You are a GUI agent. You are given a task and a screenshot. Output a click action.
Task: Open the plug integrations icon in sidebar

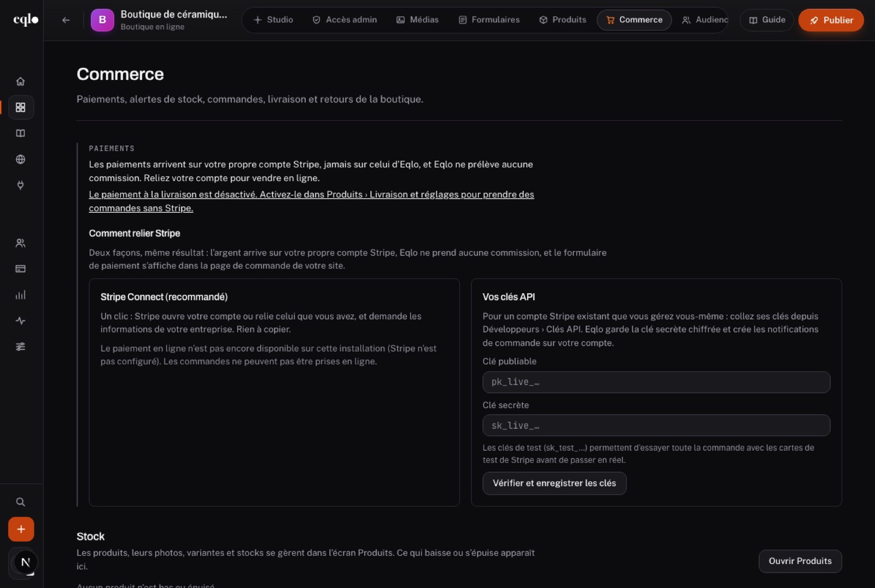(x=21, y=185)
